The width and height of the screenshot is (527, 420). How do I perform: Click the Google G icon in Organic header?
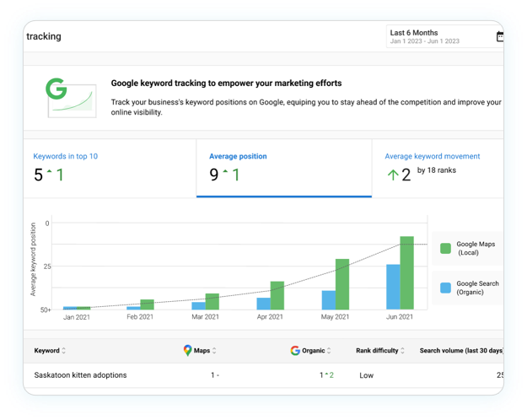[295, 350]
